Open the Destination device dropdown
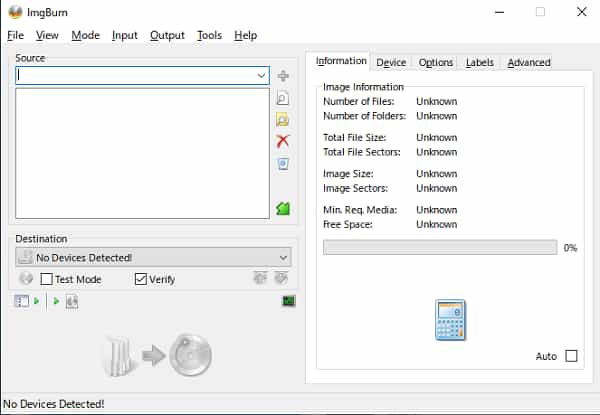The height and width of the screenshot is (415, 600). pos(283,257)
